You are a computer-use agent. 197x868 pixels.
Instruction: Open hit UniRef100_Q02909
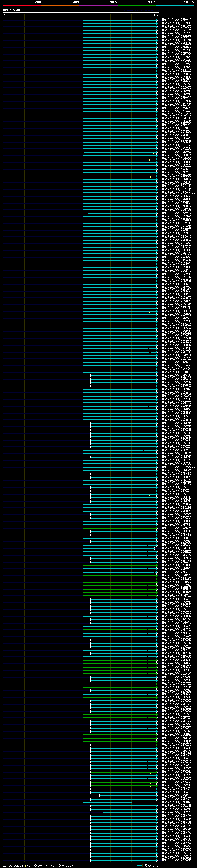[x=177, y=23]
